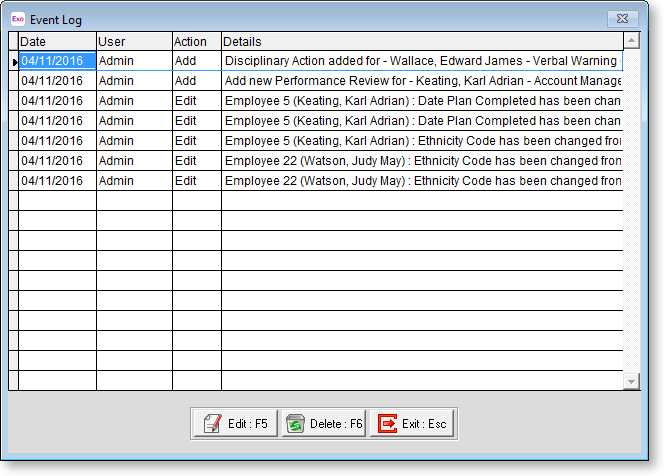Select the Performance Review Keating entry

(x=420, y=81)
